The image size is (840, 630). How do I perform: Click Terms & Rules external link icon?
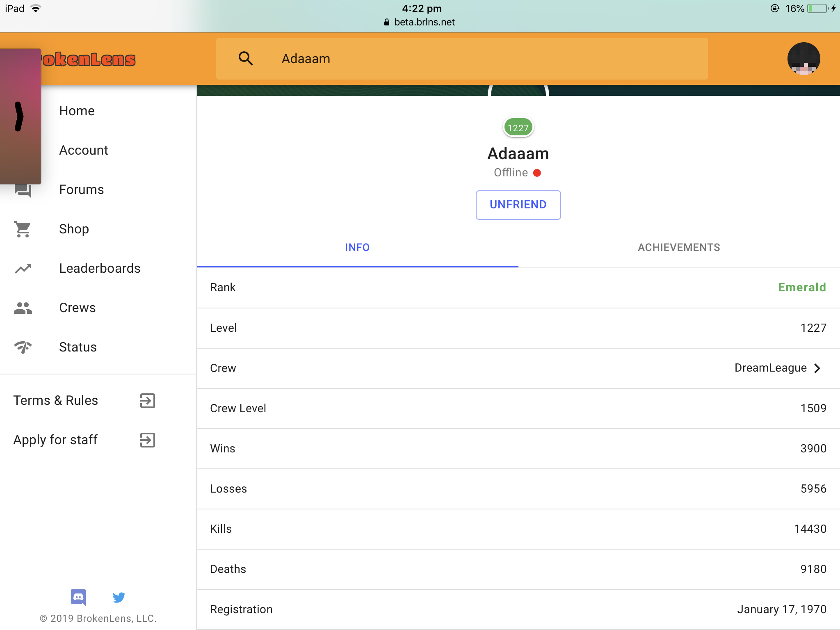[148, 401]
